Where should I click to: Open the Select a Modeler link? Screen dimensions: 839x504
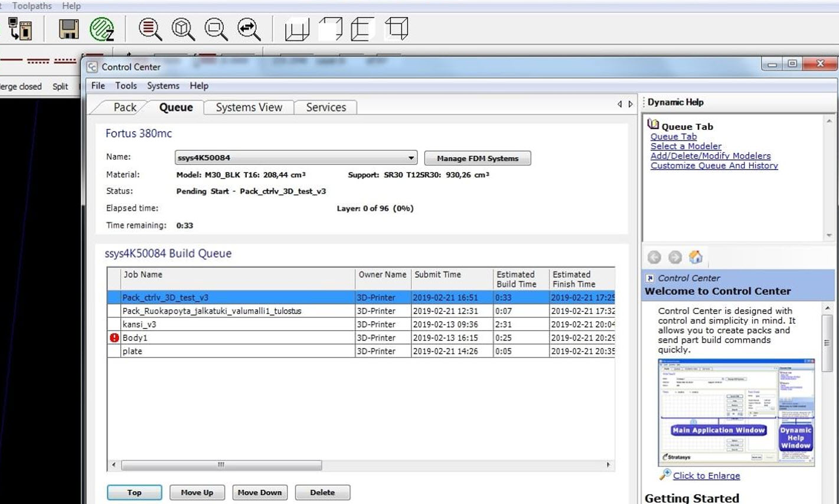[686, 146]
